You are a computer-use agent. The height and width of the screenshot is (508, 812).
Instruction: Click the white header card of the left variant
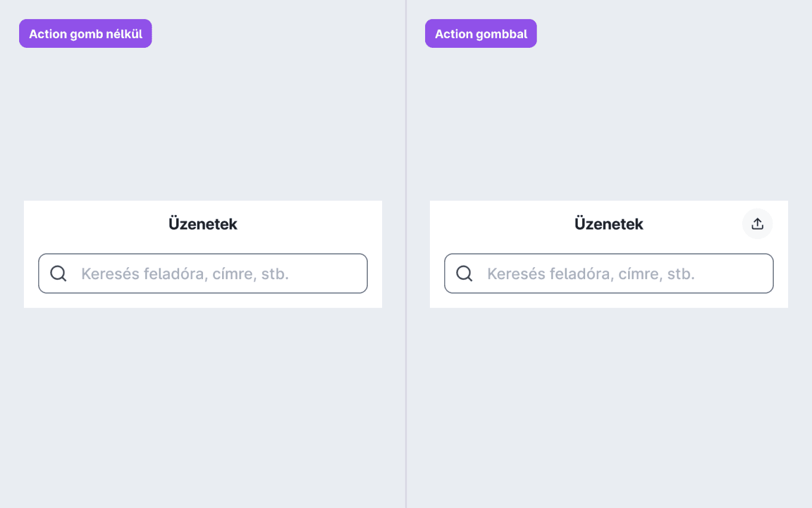coord(203,254)
